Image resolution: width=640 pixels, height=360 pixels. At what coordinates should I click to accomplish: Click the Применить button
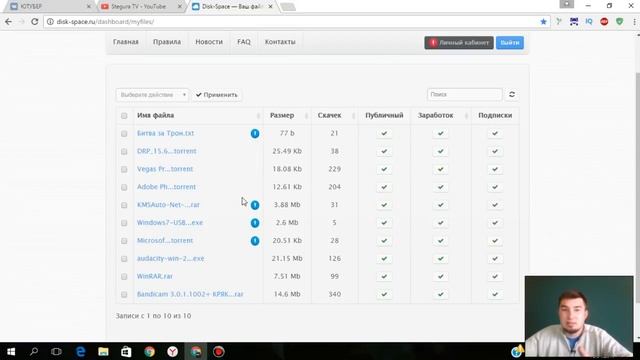pos(216,95)
